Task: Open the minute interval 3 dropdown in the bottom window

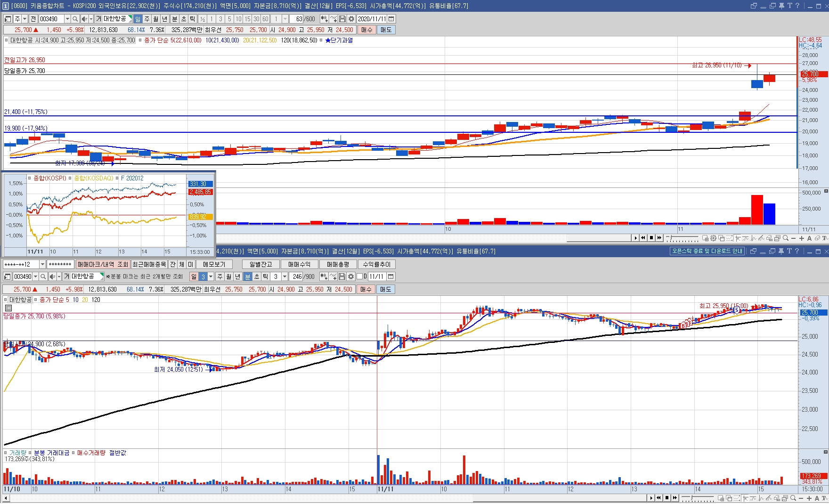Action: pos(284,276)
